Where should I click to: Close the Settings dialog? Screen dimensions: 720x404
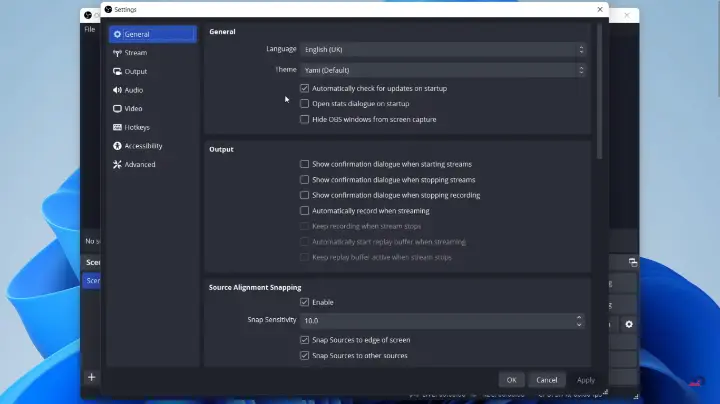[600, 9]
